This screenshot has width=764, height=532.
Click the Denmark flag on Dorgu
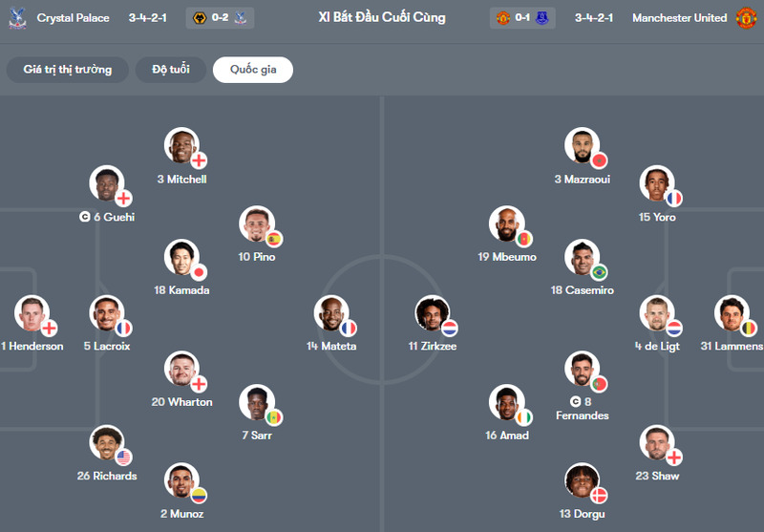pyautogui.click(x=599, y=495)
